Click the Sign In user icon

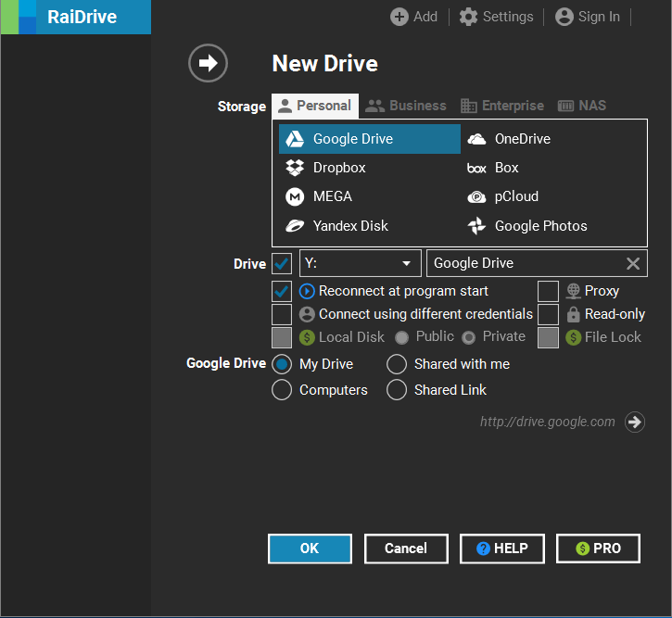click(564, 17)
